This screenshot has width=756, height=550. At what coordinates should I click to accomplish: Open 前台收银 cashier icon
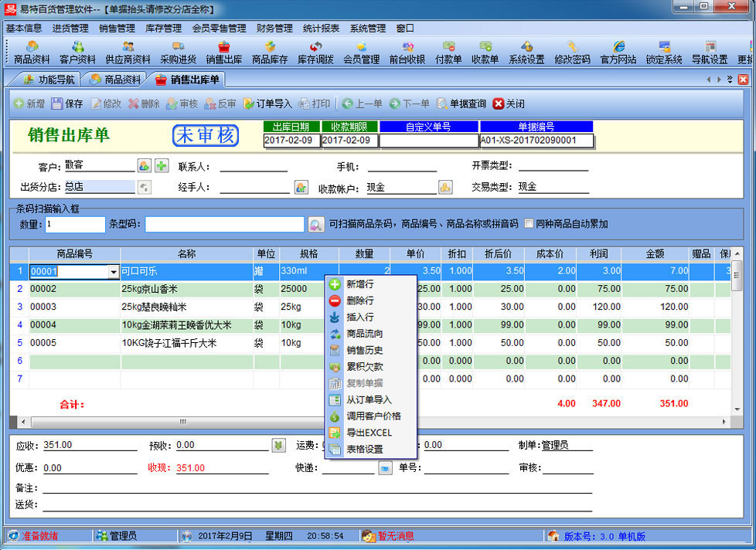407,53
